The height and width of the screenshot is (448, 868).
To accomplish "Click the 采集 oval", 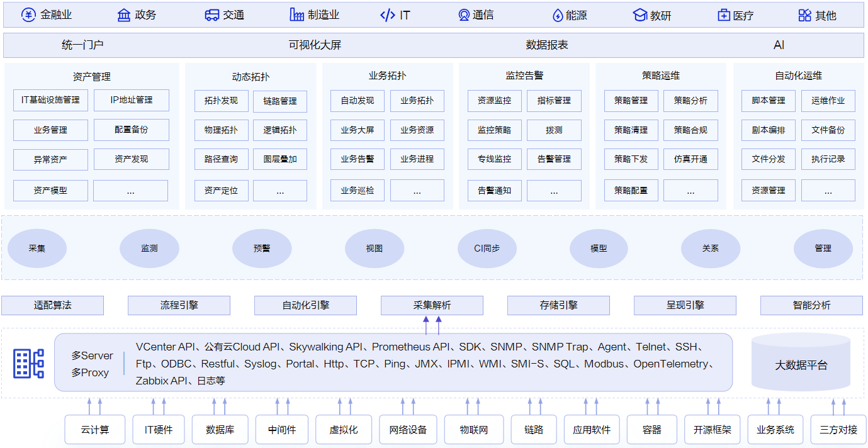I will pyautogui.click(x=37, y=249).
